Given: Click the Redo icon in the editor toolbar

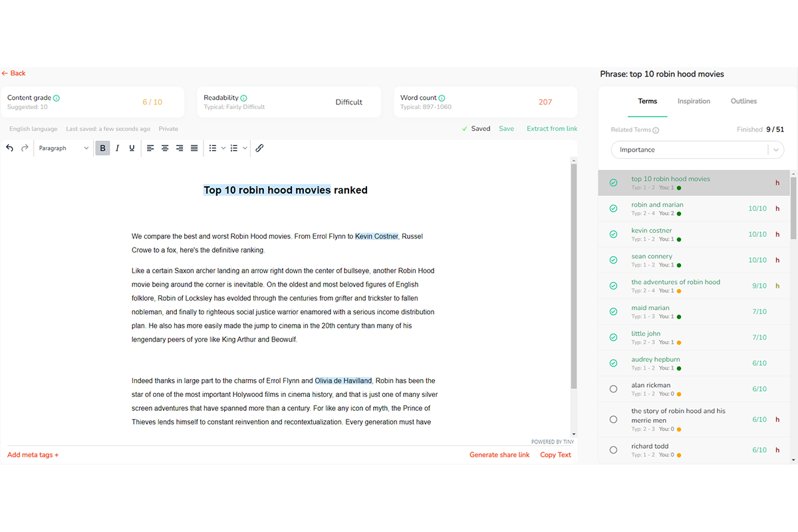Looking at the screenshot, I should click(x=24, y=148).
